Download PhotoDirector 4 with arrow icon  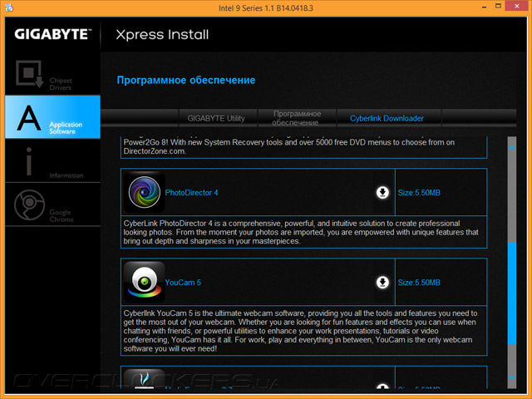click(x=382, y=192)
